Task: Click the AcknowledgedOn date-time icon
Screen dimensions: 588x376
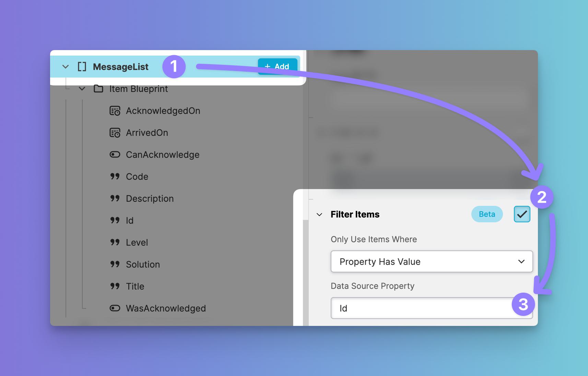Action: click(115, 111)
